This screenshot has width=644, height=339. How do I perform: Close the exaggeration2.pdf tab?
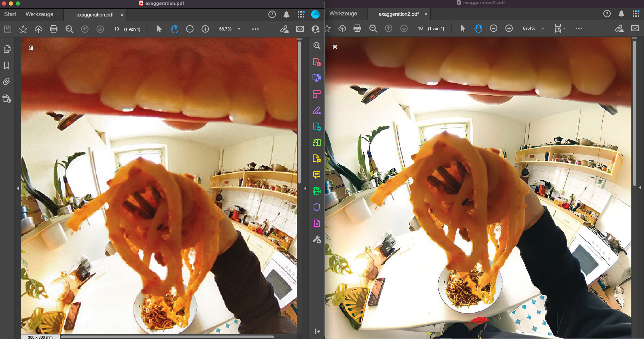coord(426,14)
